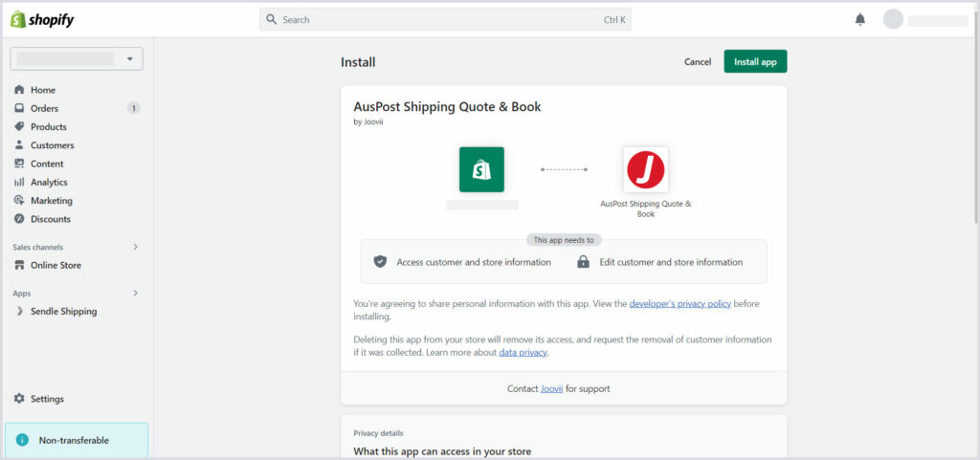Click the Orders inbox icon

point(19,108)
